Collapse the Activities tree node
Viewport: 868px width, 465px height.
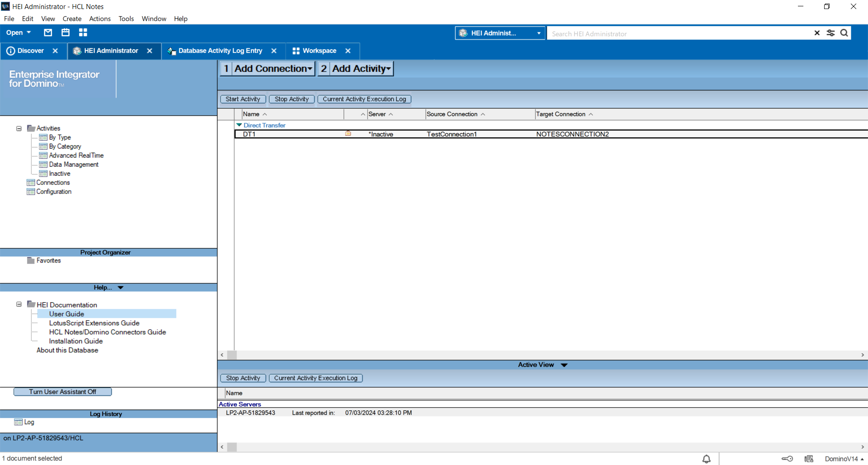[x=19, y=128]
